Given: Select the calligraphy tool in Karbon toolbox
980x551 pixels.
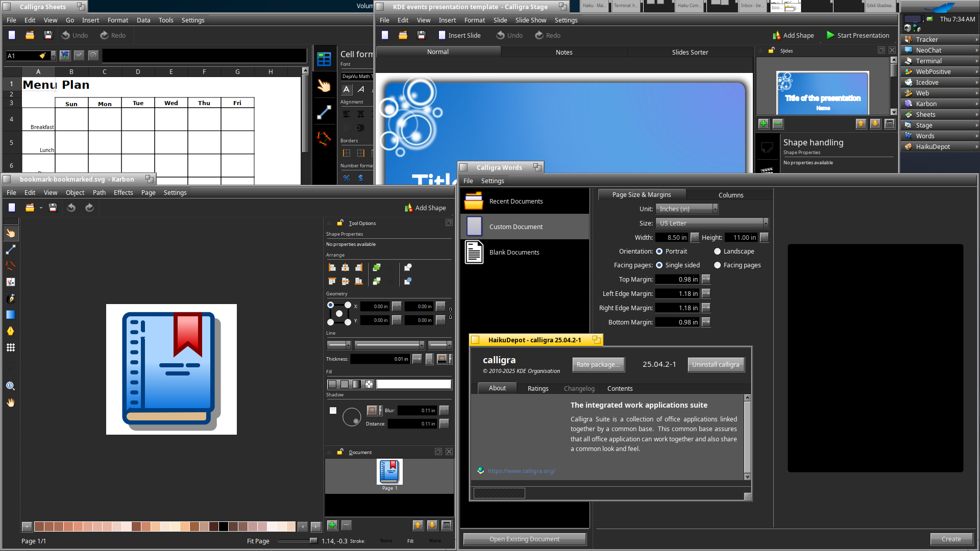Looking at the screenshot, I should click(11, 298).
